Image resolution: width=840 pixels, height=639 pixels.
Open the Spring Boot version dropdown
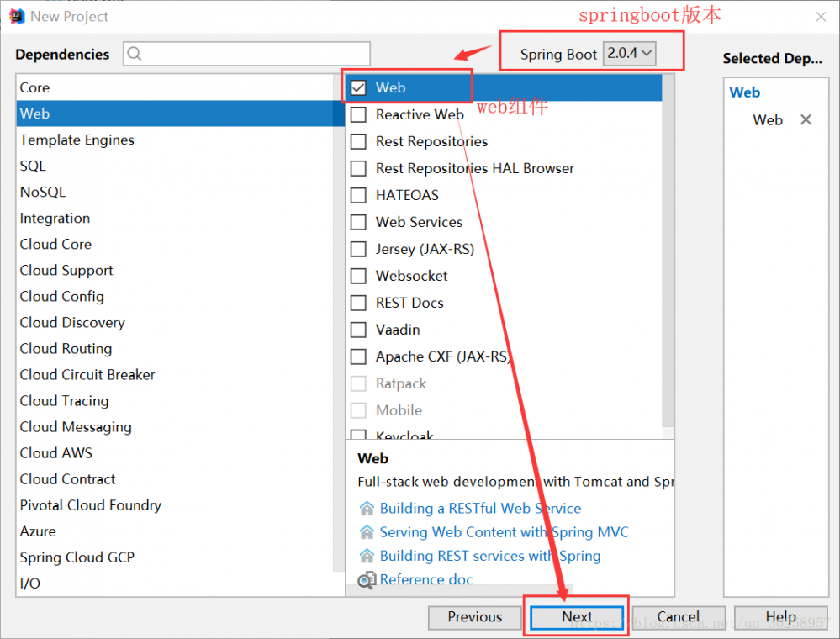[630, 54]
